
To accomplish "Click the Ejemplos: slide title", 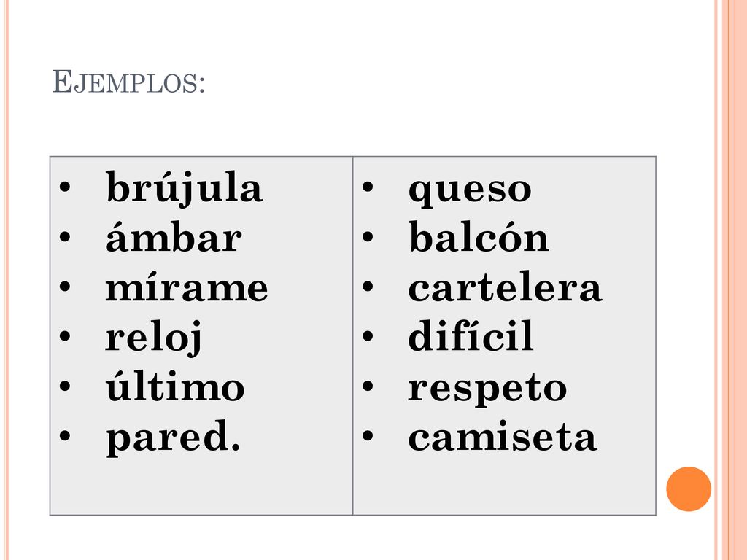I will point(128,82).
